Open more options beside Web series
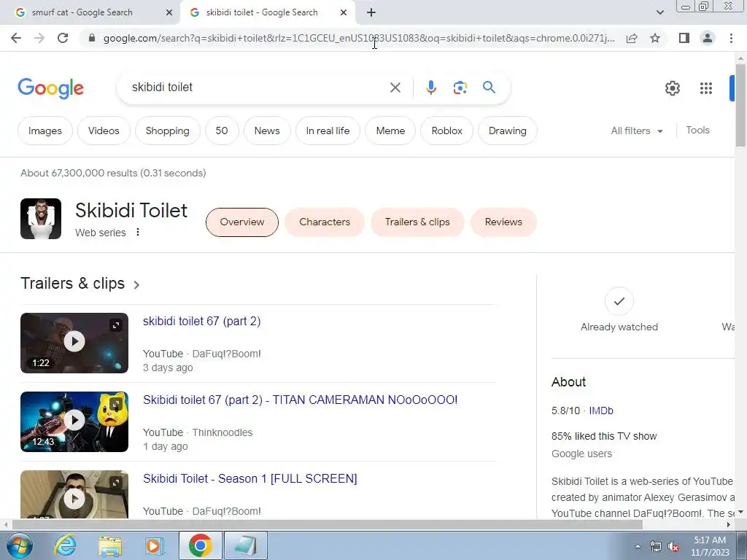The image size is (747, 560). [x=138, y=232]
